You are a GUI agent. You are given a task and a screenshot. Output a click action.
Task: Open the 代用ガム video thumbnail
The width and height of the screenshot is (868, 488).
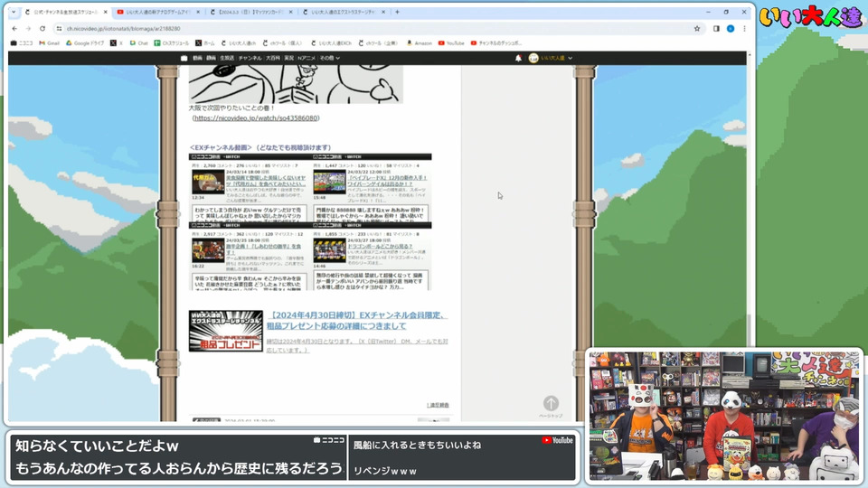(208, 182)
